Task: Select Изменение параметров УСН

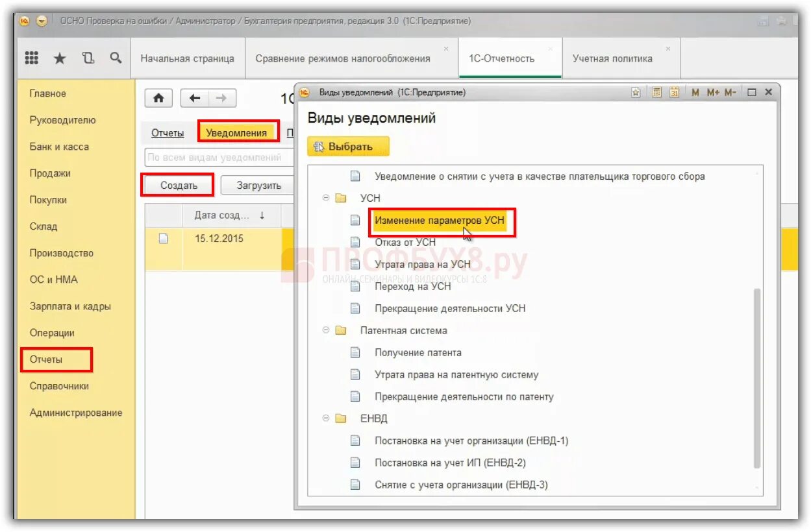Action: (440, 221)
